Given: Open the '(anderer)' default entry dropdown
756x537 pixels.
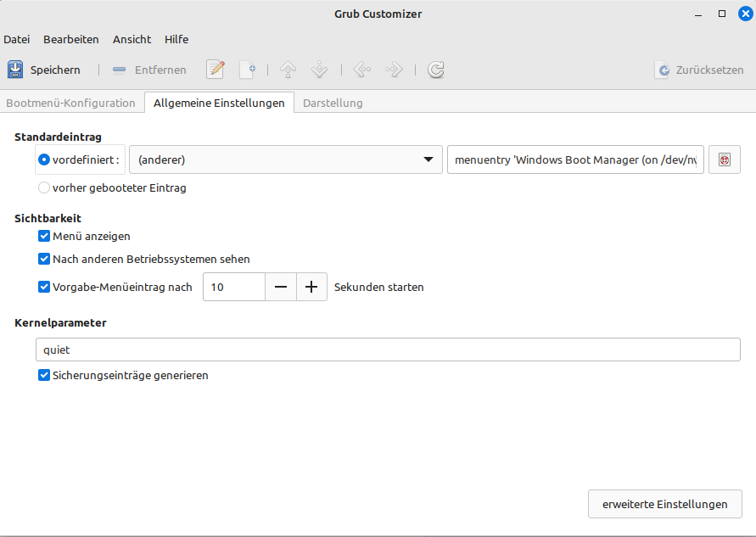Looking at the screenshot, I should pos(285,159).
